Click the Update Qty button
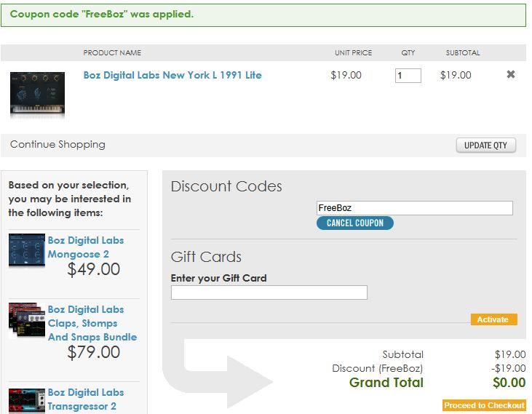532x414 pixels. coord(485,145)
